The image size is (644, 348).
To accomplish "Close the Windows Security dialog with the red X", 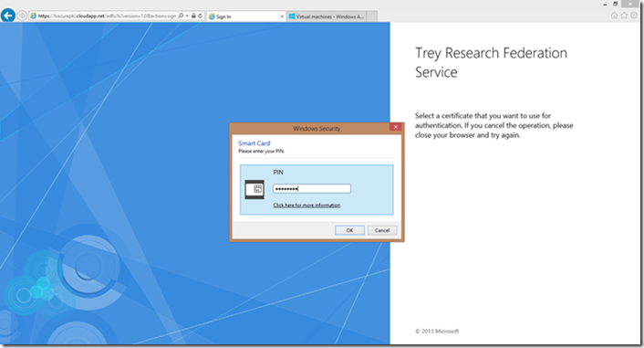I will (x=396, y=127).
